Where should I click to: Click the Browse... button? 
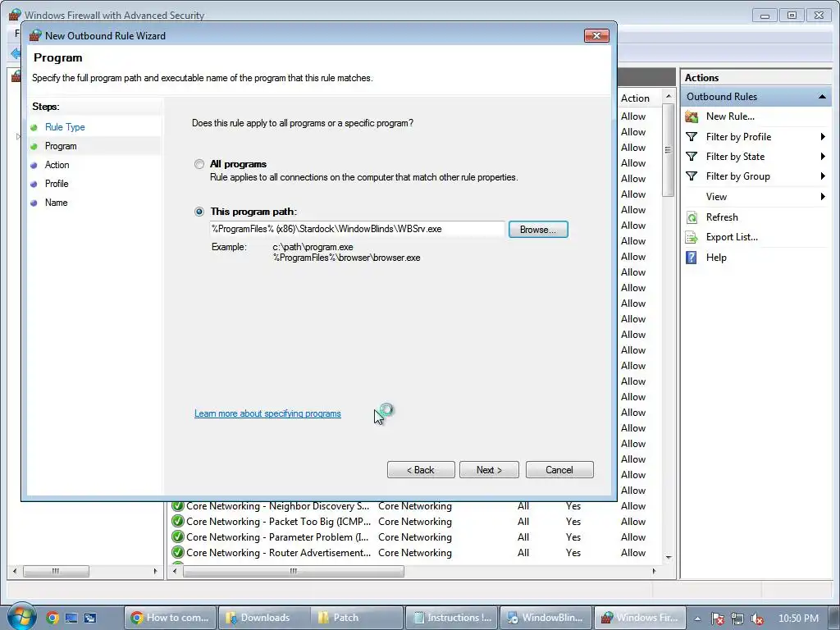point(538,230)
